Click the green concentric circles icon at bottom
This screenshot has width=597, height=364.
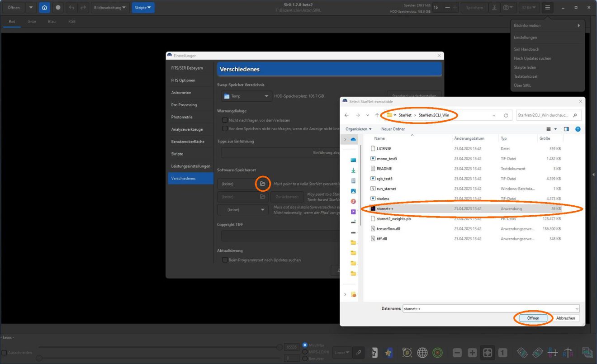click(437, 353)
